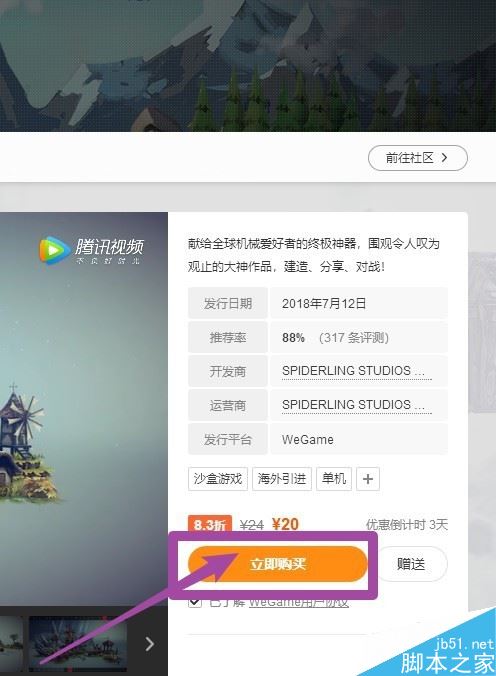Viewport: 496px width, 676px height.
Task: Click the 腾讯视频 logo on video
Action: pos(91,250)
